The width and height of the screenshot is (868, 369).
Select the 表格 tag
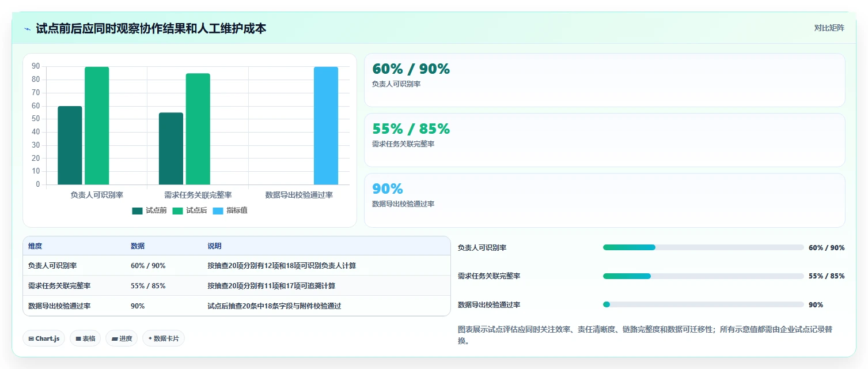coord(85,338)
